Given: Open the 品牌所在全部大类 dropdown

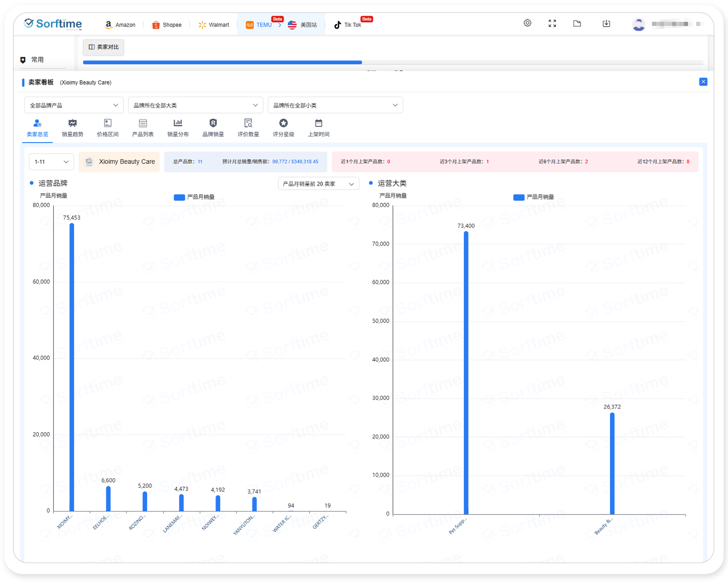Looking at the screenshot, I should 196,105.
